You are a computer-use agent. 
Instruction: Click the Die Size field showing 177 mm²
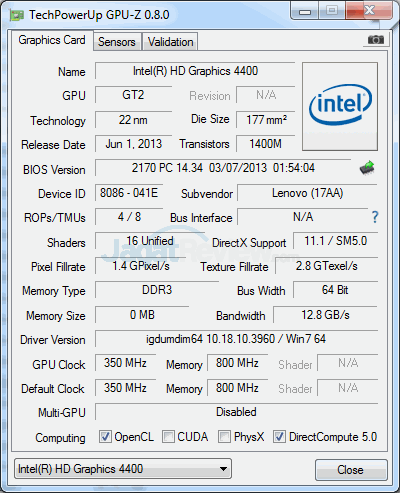(x=266, y=120)
